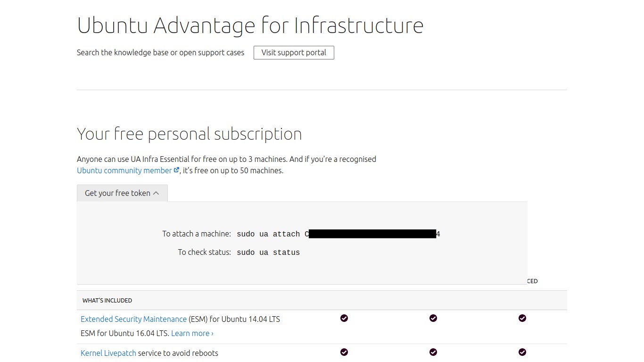Click the Your free personal subscription heading
The width and height of the screenshot is (644, 362).
[190, 134]
